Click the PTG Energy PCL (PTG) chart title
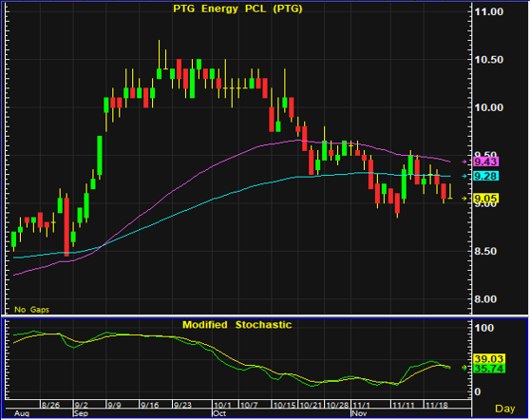The image size is (530, 420). pos(237,9)
